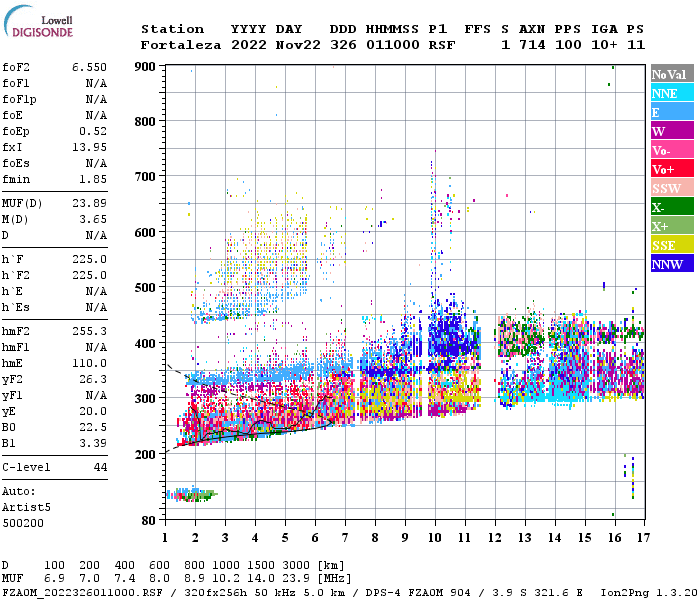Click the B1 value 3.39
The height and width of the screenshot is (600, 700).
[93, 443]
